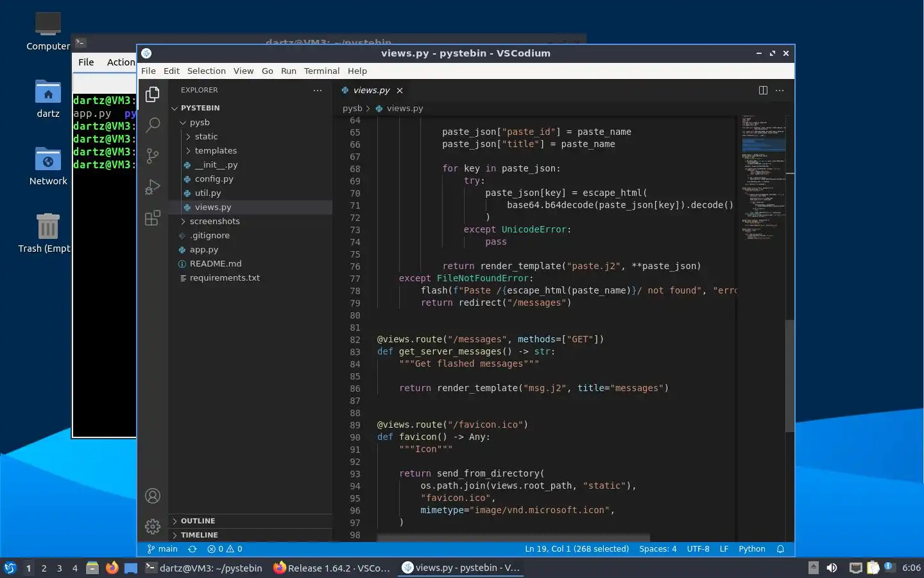The width and height of the screenshot is (924, 578).
Task: Change indentation via Spaces: 4
Action: [658, 549]
